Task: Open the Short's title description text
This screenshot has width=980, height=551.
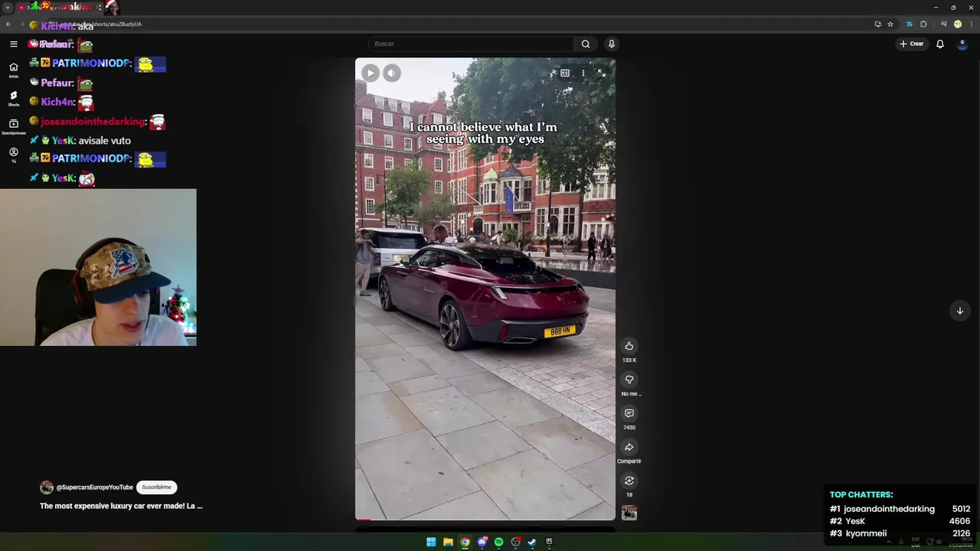Action: pos(121,506)
